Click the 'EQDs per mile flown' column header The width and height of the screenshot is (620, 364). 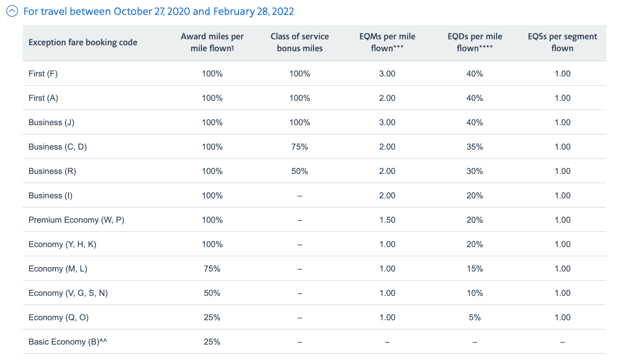(x=475, y=42)
